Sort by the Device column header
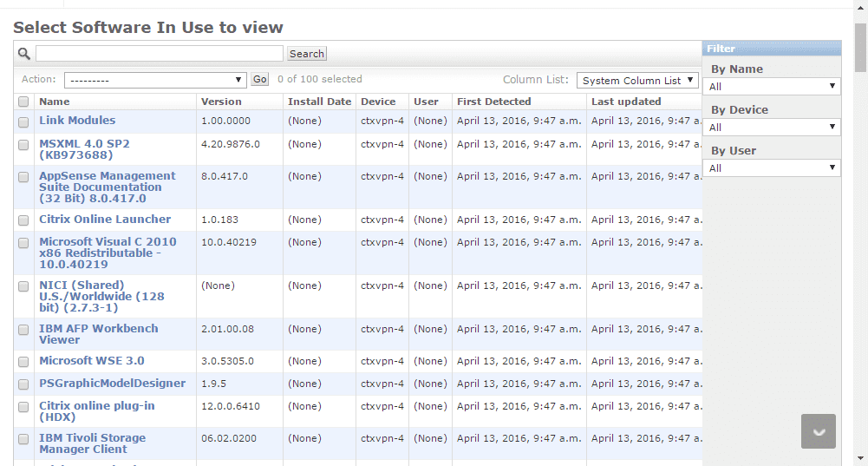 click(x=378, y=102)
